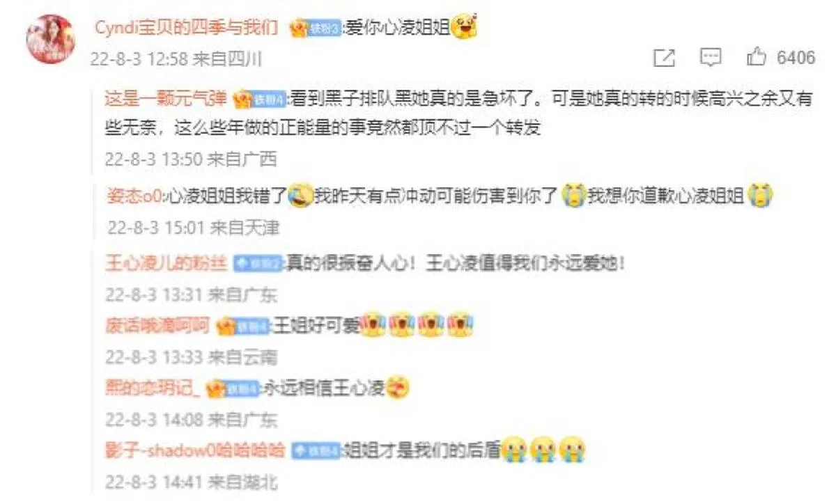Open 影子-shadow0哈哈哈哈 profile
Image resolution: width=836 pixels, height=504 pixels.
(194, 450)
